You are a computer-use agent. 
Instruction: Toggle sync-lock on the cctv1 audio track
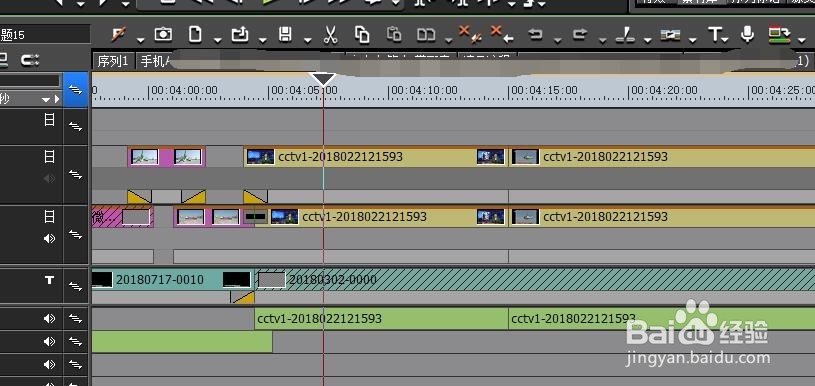(76, 318)
